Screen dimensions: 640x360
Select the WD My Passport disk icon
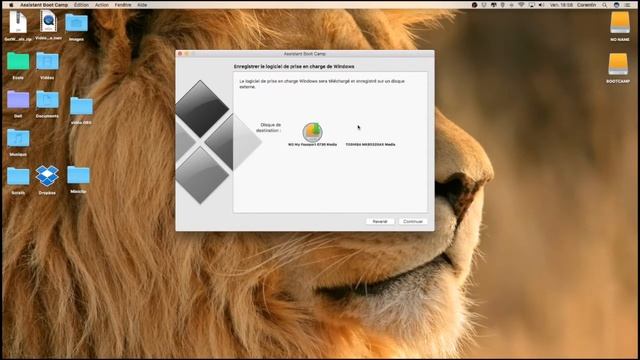(312, 132)
